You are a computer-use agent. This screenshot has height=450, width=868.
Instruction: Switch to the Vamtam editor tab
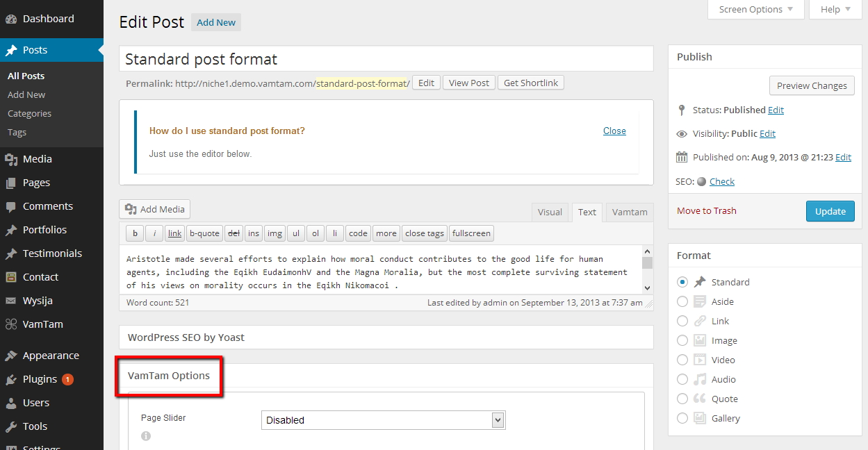click(x=630, y=212)
